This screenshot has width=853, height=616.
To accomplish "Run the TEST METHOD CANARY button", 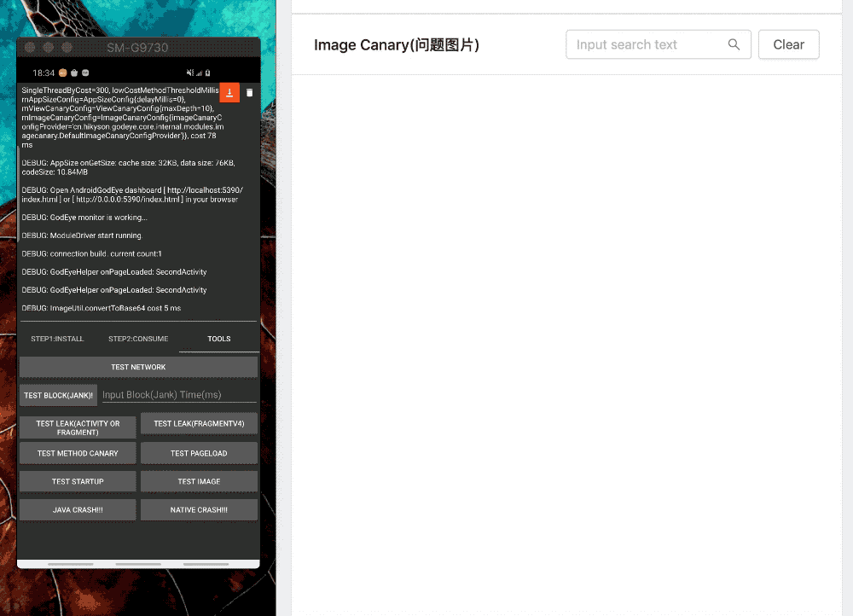I will 78,453.
